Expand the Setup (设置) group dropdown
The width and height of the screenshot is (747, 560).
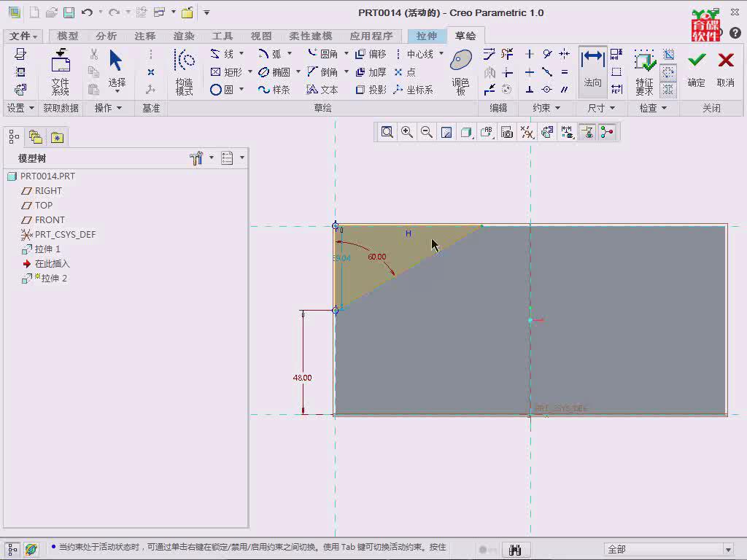click(20, 108)
